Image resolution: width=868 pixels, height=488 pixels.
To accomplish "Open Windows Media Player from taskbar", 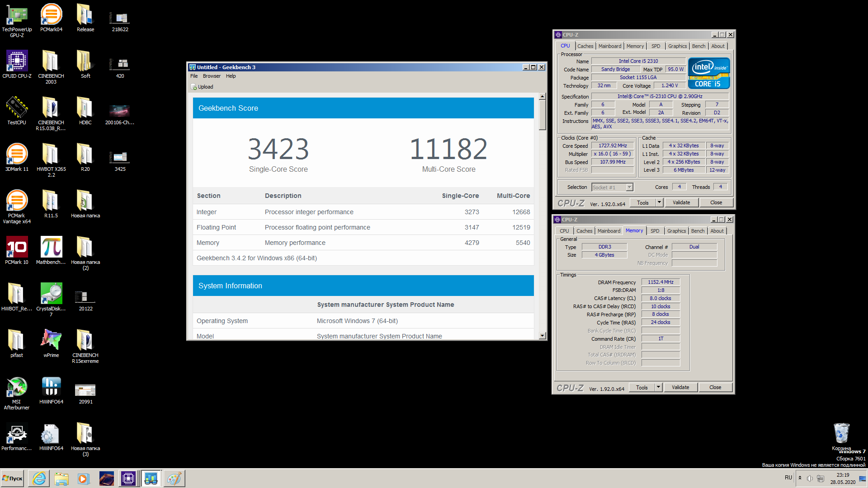I will tap(84, 479).
